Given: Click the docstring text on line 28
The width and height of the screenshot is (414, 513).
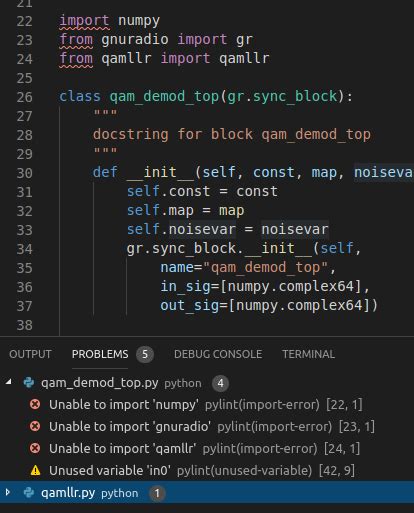Looking at the screenshot, I should click(x=232, y=135).
